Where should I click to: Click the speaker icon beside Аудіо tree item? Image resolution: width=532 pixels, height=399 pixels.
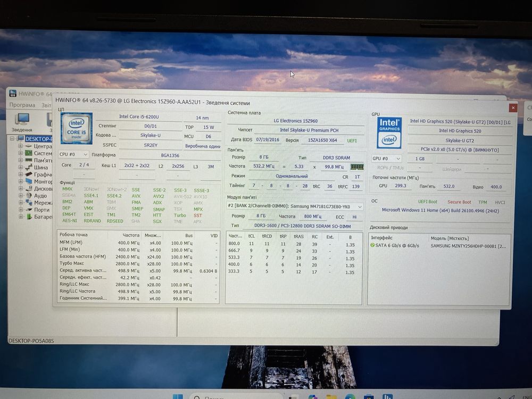pos(29,195)
